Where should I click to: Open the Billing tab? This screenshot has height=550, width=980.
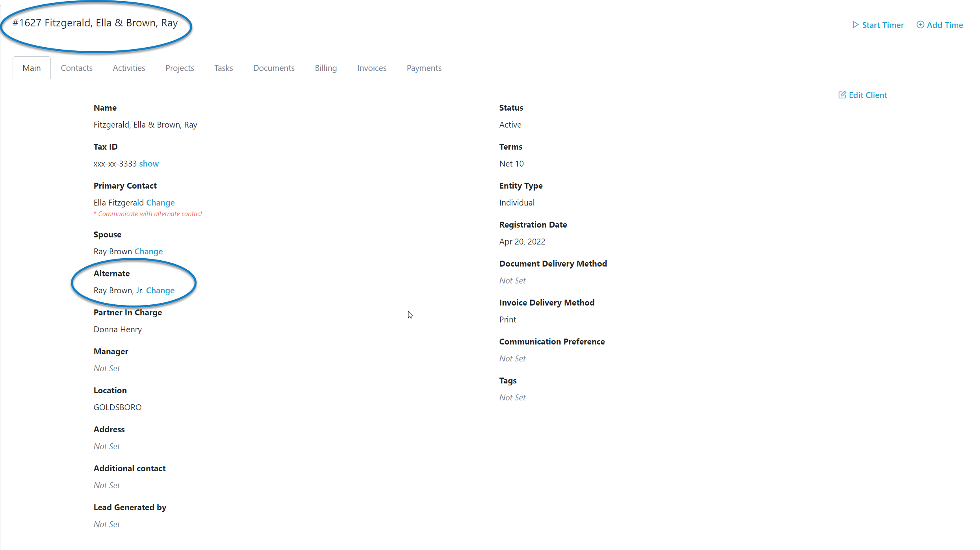click(326, 68)
